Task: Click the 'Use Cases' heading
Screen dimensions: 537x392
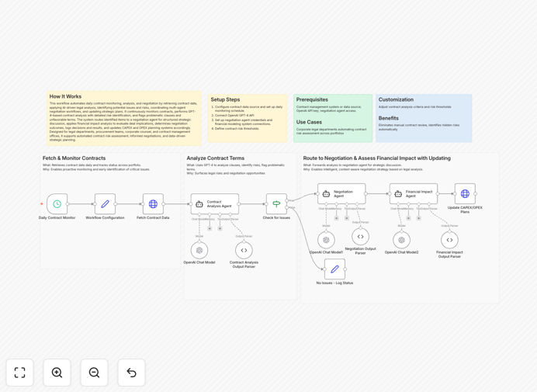Action: point(309,123)
